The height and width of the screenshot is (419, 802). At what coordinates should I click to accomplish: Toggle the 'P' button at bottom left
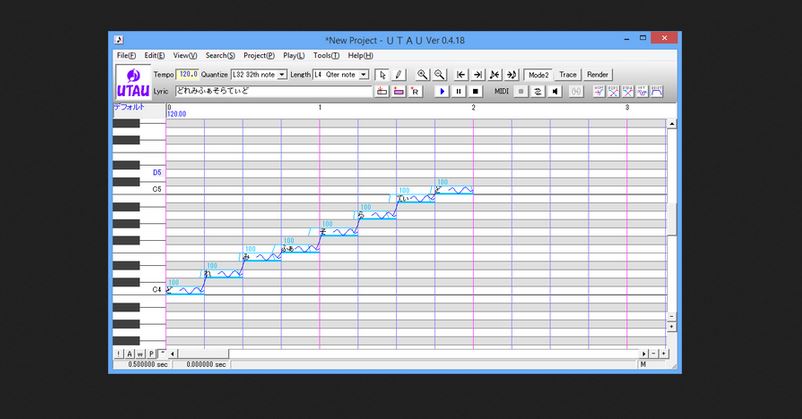click(151, 354)
